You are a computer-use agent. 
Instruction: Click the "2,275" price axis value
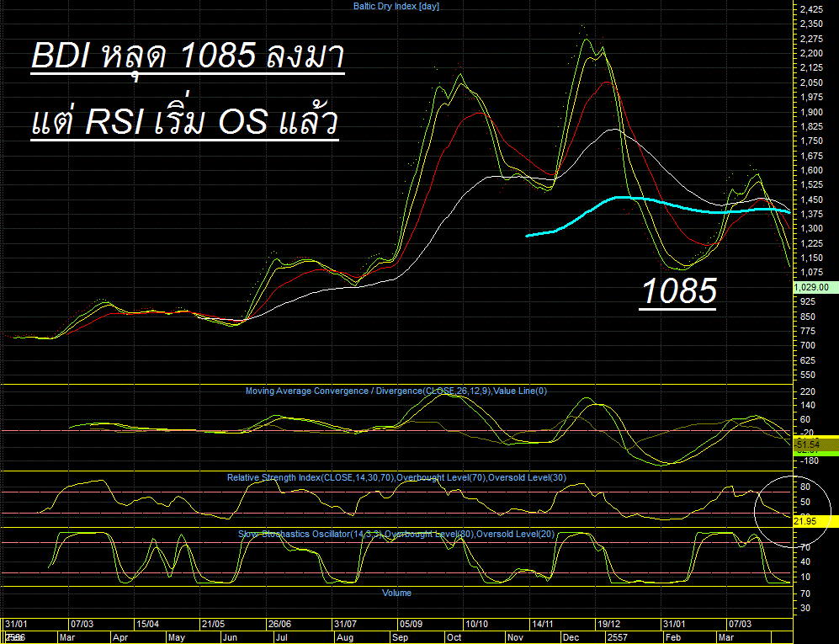click(x=812, y=39)
